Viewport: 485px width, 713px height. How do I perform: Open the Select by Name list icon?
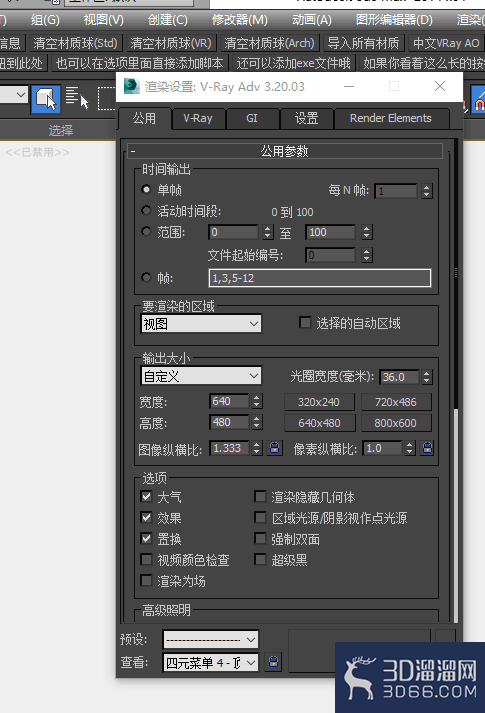(77, 99)
